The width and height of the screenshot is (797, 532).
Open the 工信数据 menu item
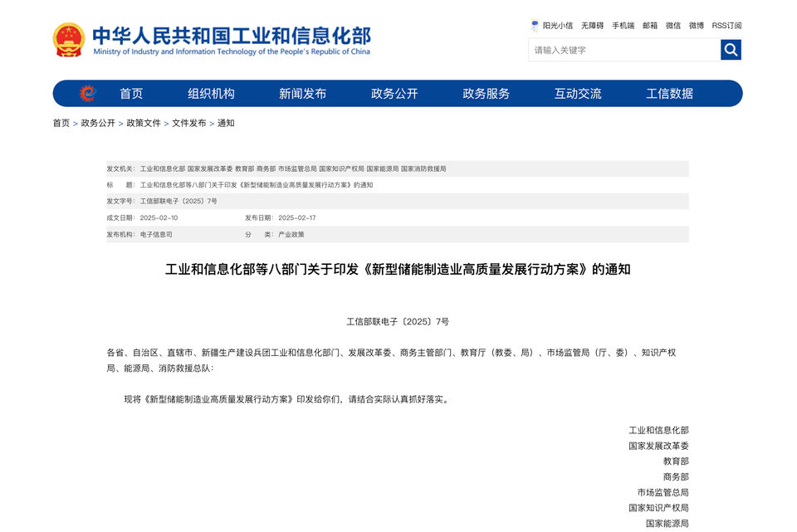pos(669,94)
